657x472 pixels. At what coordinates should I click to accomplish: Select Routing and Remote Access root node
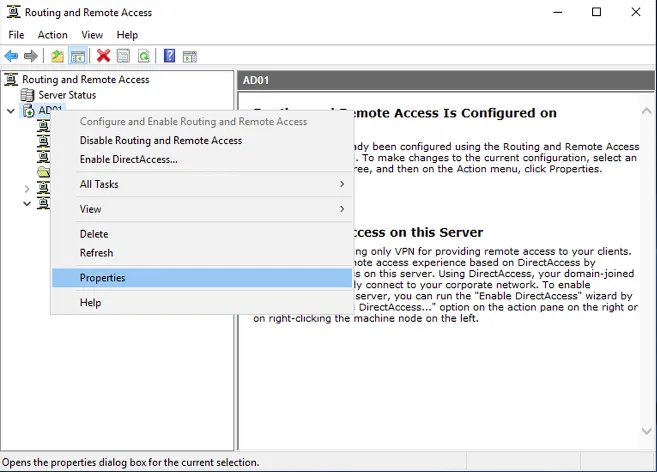pos(85,80)
